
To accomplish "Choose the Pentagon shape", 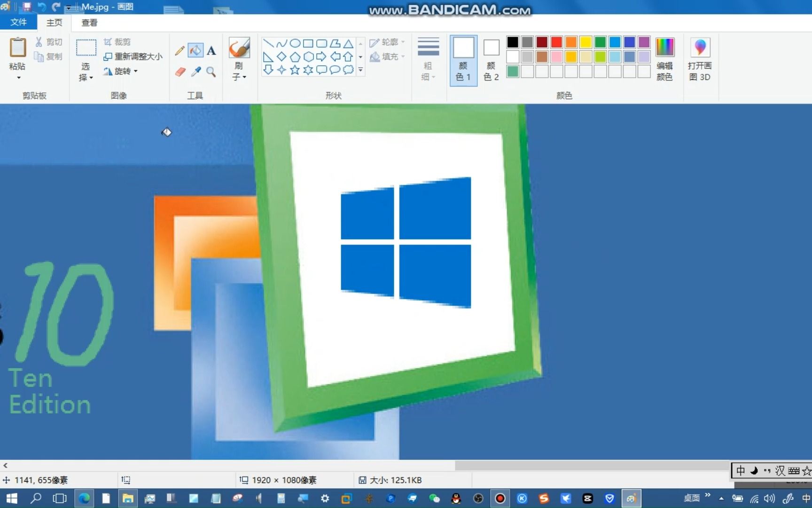I will 295,57.
